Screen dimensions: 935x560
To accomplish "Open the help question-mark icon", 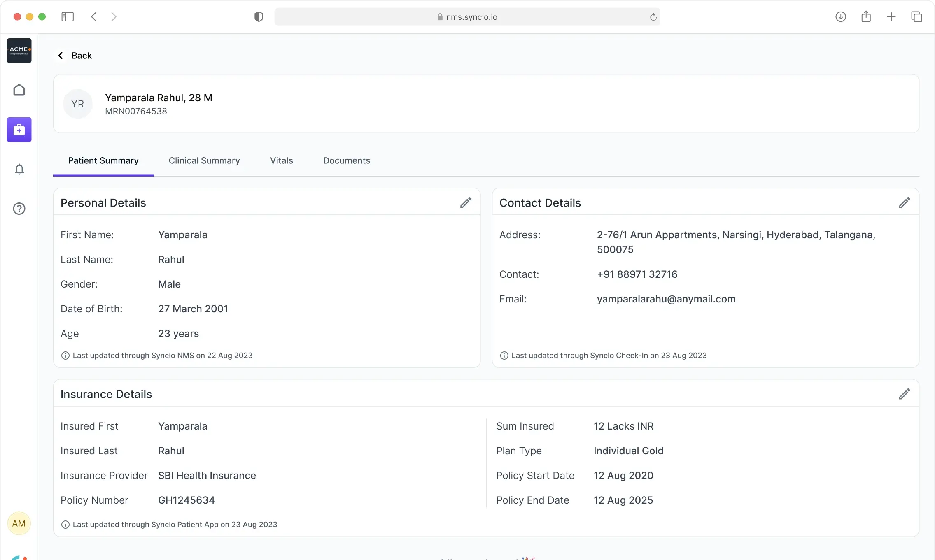I will pyautogui.click(x=19, y=209).
